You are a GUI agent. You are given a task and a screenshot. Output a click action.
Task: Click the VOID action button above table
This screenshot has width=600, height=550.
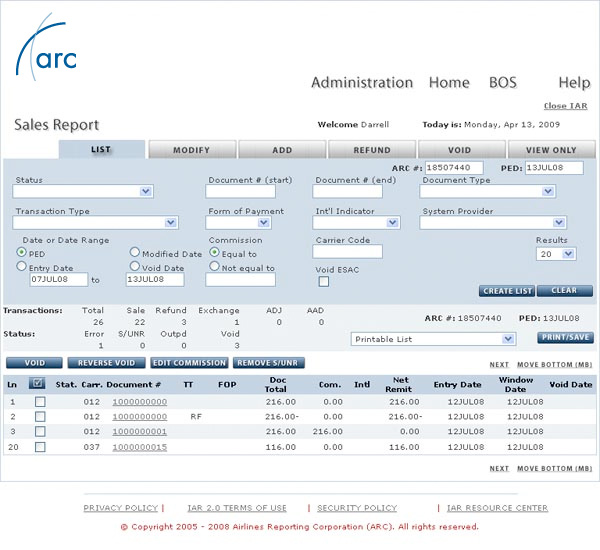34,363
